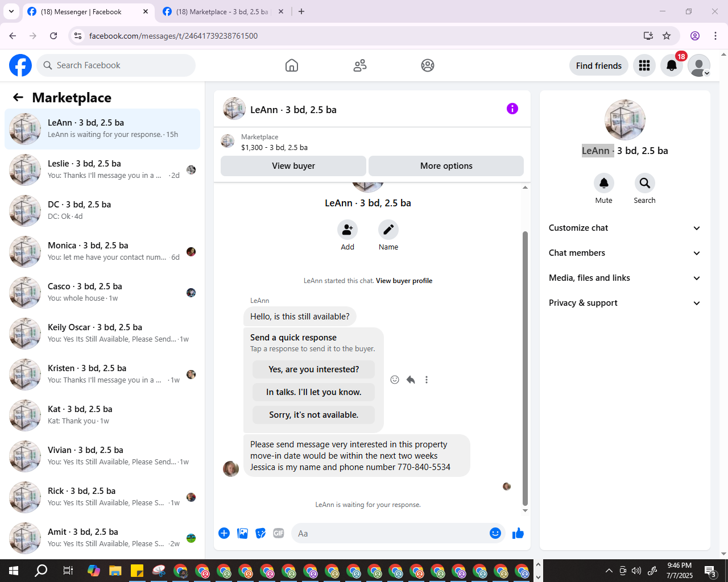Click the Name pencil icon
Viewport: 728px width, 582px height.
388,230
